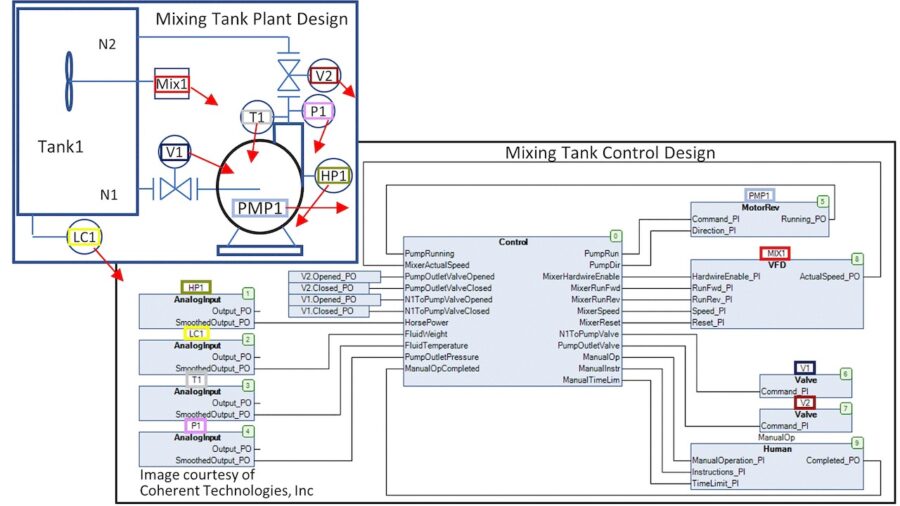Screen dimensions: 900x506
Task: Click index badge 2 on LC1 AnalogInput block
Action: coord(248,339)
